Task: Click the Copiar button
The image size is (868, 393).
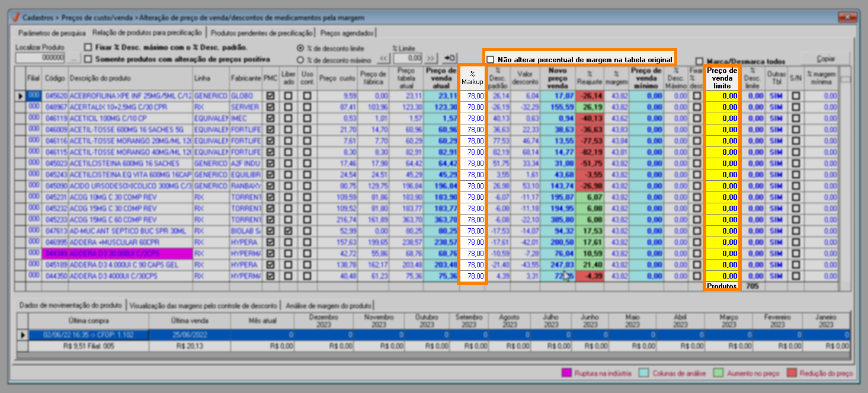Action: click(x=825, y=59)
